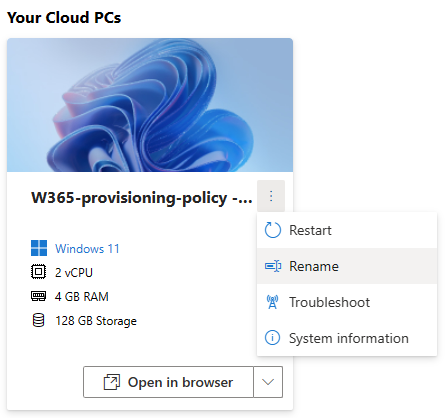
Task: Open System information menu entry
Action: point(347,338)
